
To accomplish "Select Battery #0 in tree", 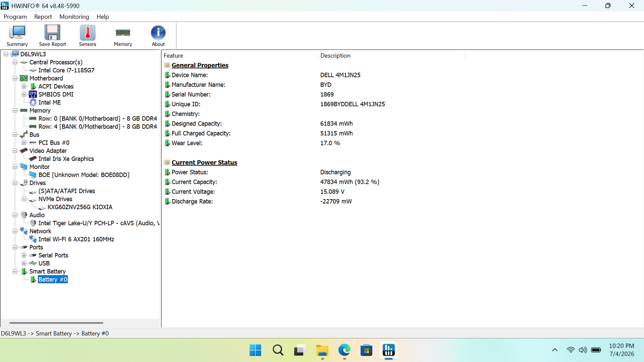I will tap(53, 280).
